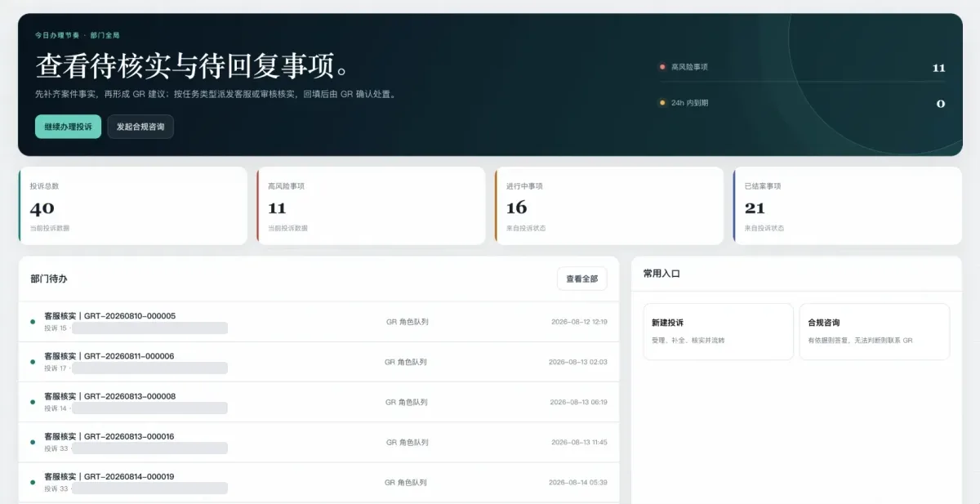Open task 客服核实 GRT-20260814-000019
Image resolution: width=980 pixels, height=504 pixels.
point(318,482)
